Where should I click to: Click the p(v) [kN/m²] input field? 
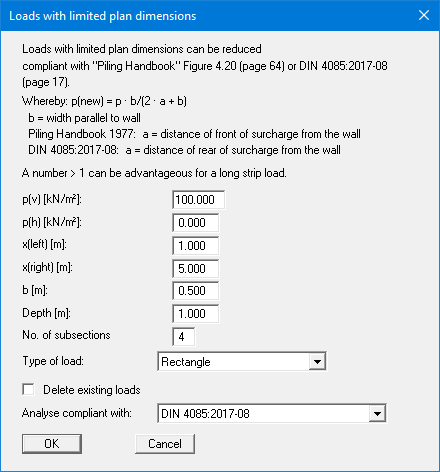pos(198,200)
